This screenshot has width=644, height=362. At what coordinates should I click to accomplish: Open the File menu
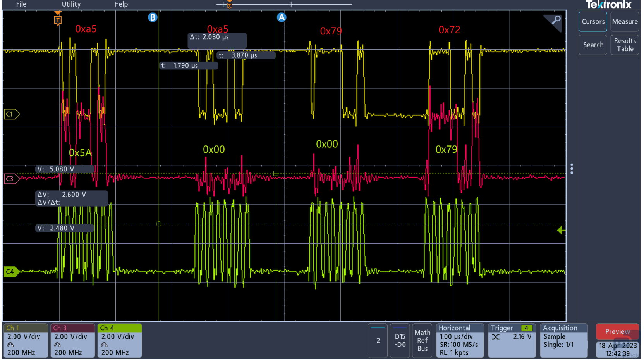tap(21, 4)
